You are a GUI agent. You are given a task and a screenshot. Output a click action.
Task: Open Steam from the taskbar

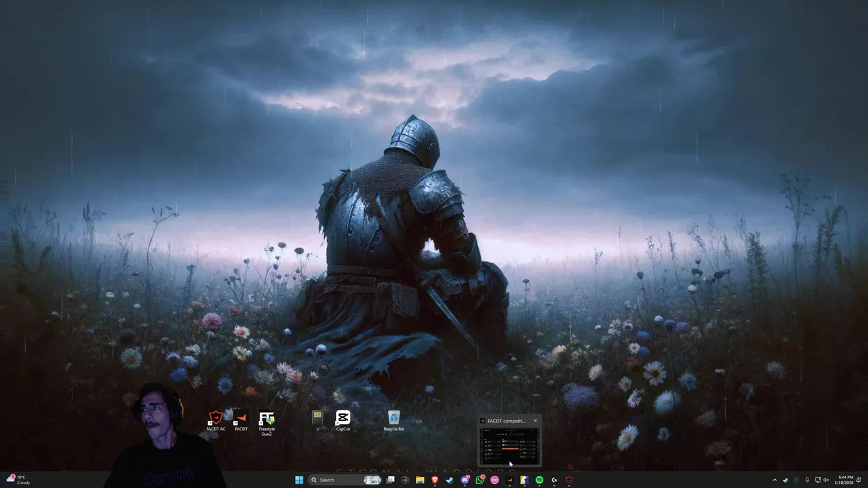(450, 480)
